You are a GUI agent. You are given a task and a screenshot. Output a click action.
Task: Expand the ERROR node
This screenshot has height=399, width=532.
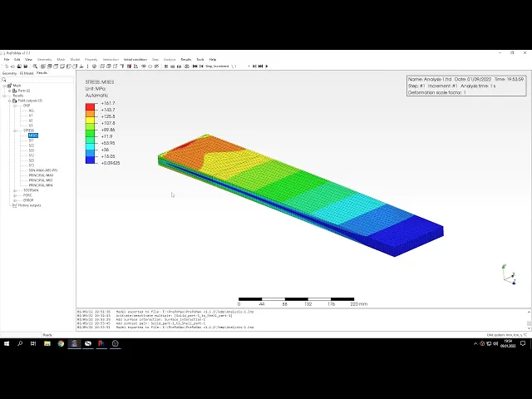[x=15, y=200]
